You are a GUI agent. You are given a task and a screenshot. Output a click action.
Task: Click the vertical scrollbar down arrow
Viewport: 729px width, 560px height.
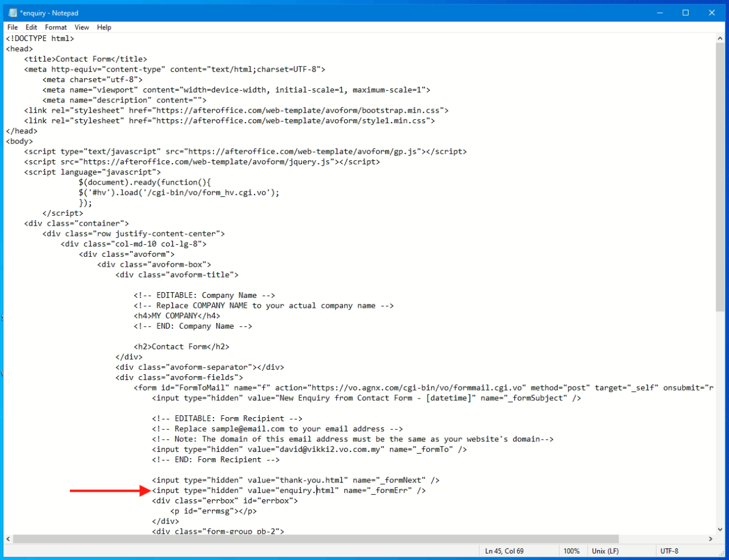(721, 529)
